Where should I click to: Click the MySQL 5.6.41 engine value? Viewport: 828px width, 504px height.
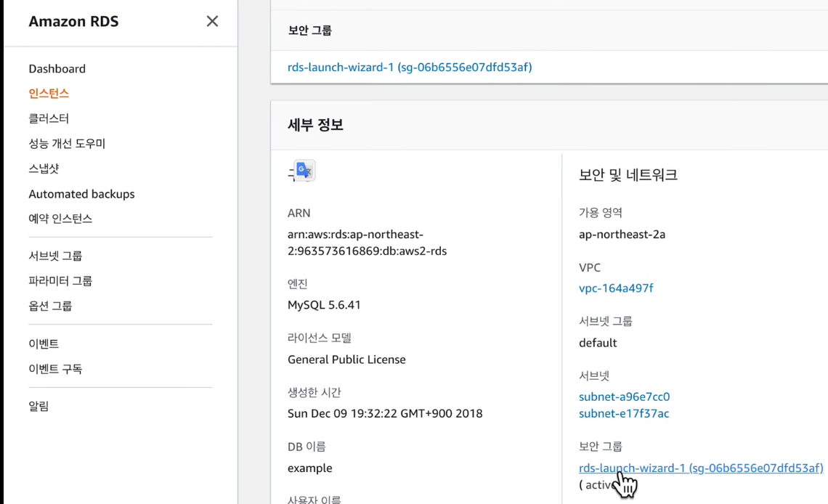coord(324,305)
